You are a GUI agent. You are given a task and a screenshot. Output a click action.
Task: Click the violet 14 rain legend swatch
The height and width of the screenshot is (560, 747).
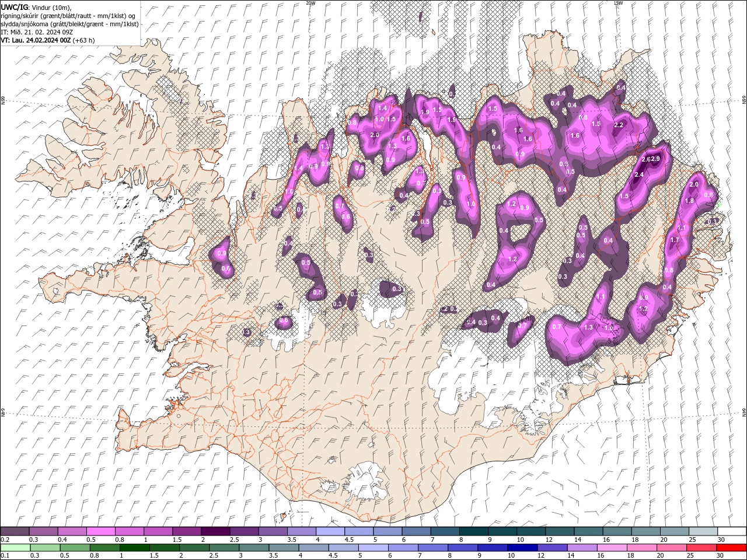coord(582,548)
